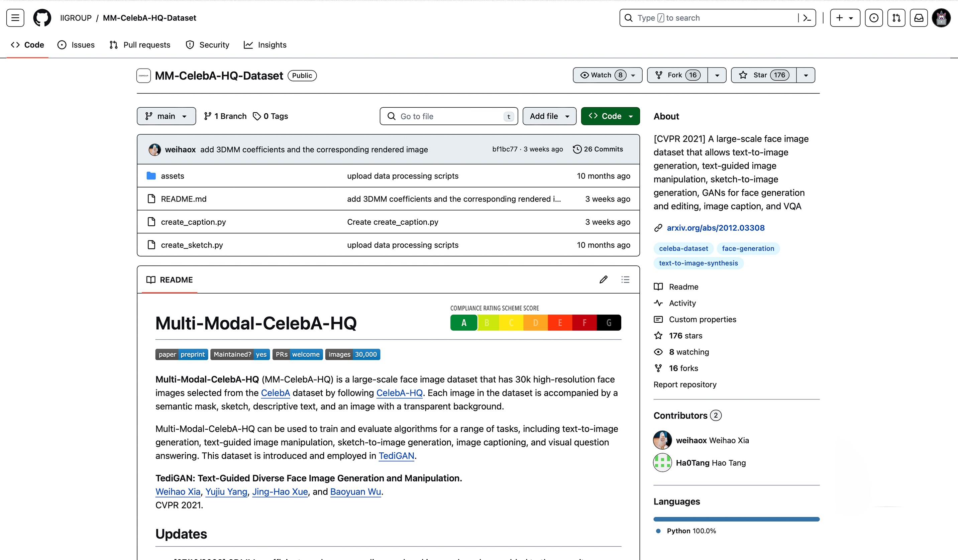This screenshot has width=958, height=560.
Task: Open the notifications inbox icon
Action: (x=919, y=18)
